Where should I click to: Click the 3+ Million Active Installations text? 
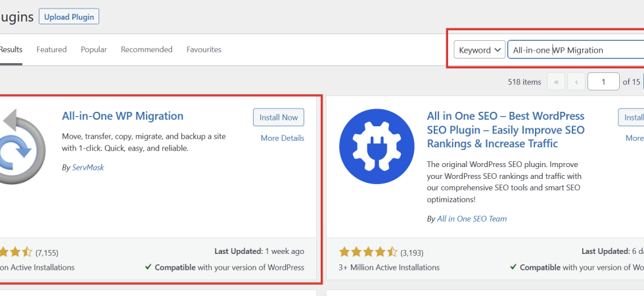click(389, 267)
